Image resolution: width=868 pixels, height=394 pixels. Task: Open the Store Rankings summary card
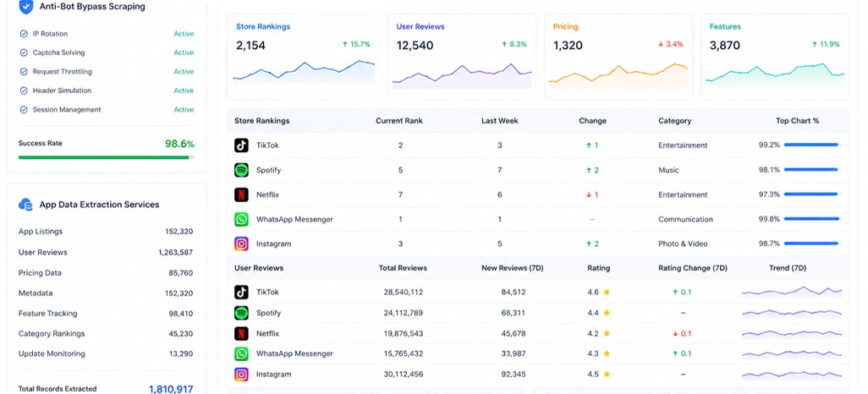(x=304, y=57)
